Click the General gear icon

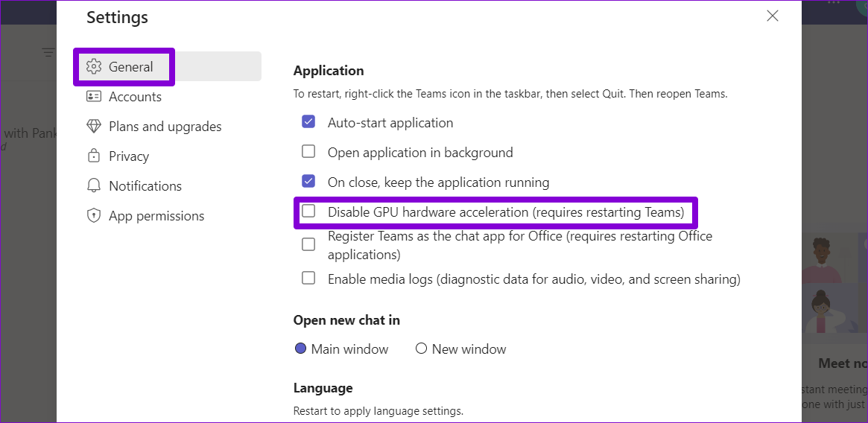(94, 67)
